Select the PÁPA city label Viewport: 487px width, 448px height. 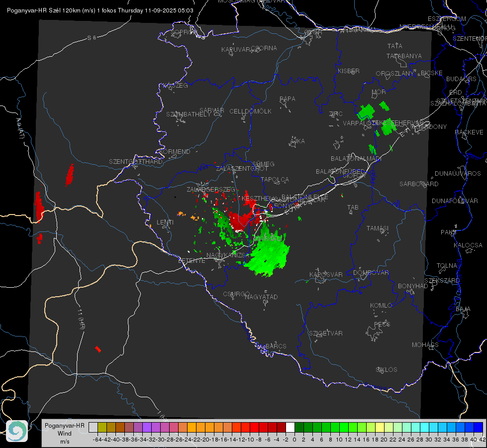point(288,99)
